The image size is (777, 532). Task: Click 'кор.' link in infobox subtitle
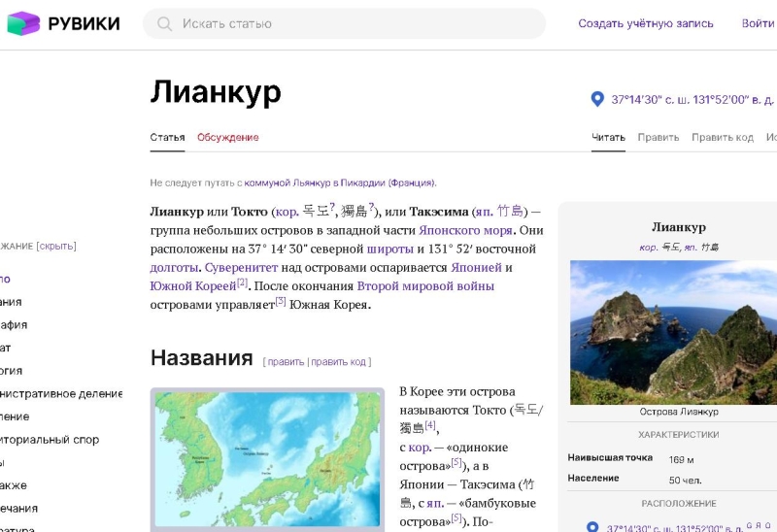[649, 248]
